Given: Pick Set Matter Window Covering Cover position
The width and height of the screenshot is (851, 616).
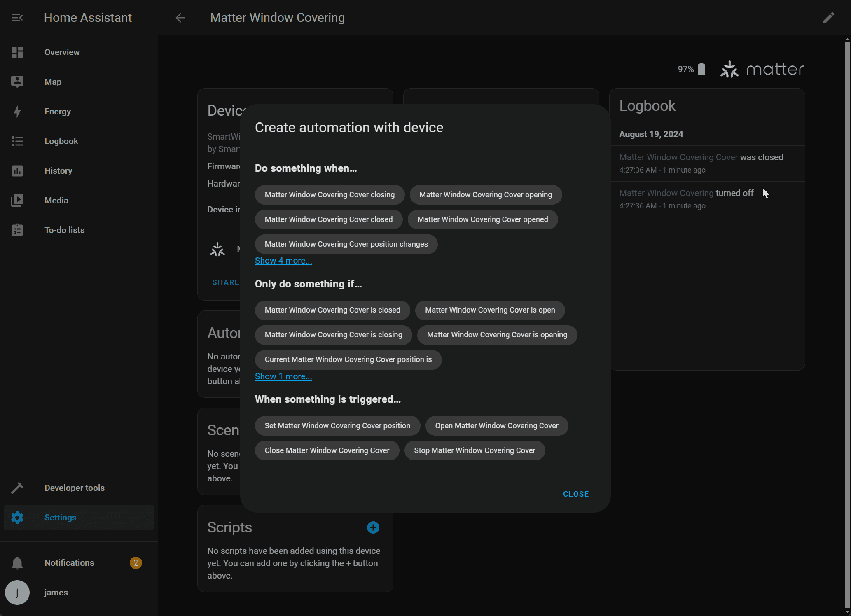Looking at the screenshot, I should 337,426.
